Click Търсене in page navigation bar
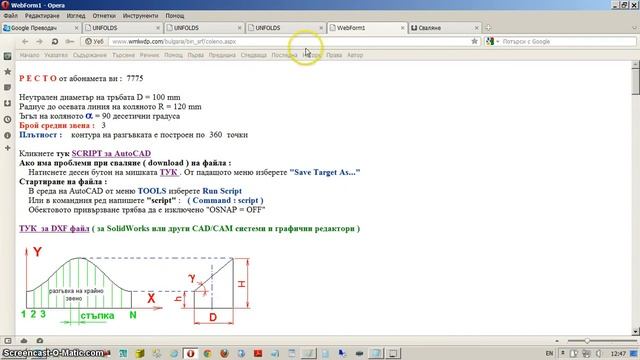The height and width of the screenshot is (360, 640). (x=123, y=55)
